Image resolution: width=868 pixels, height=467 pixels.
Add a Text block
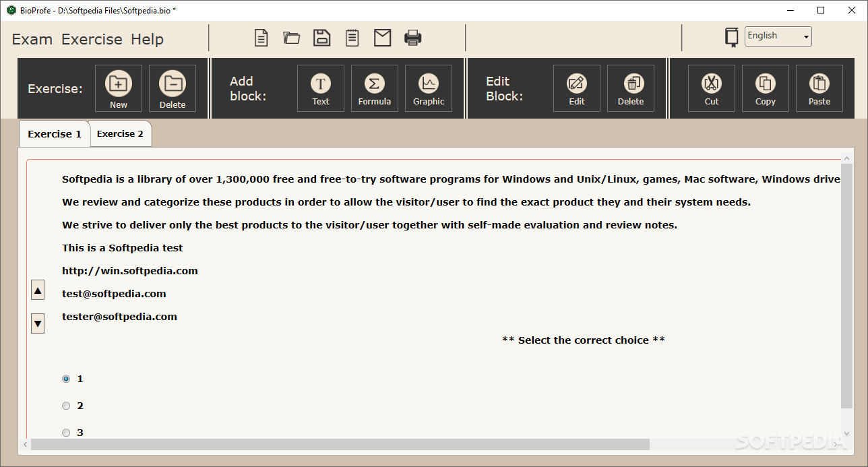321,88
